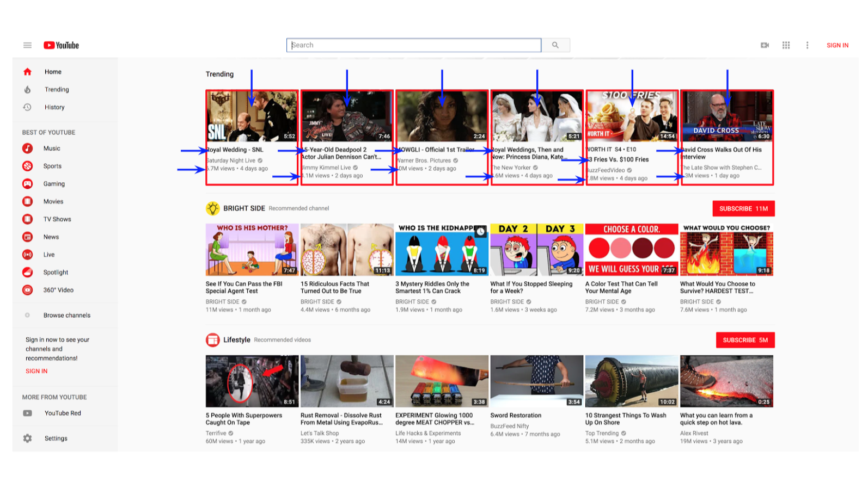Click title "Rust Removal - Dissolve Rust From Metal"

(341, 419)
